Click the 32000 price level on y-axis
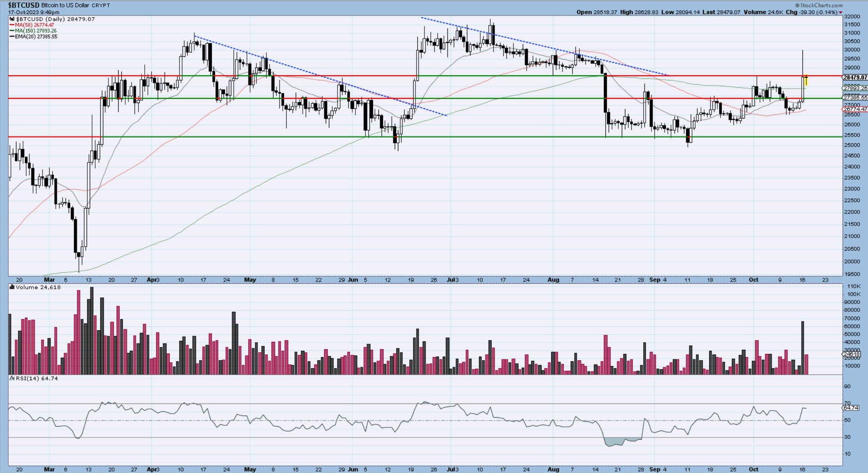The height and width of the screenshot is (473, 868). 852,16
